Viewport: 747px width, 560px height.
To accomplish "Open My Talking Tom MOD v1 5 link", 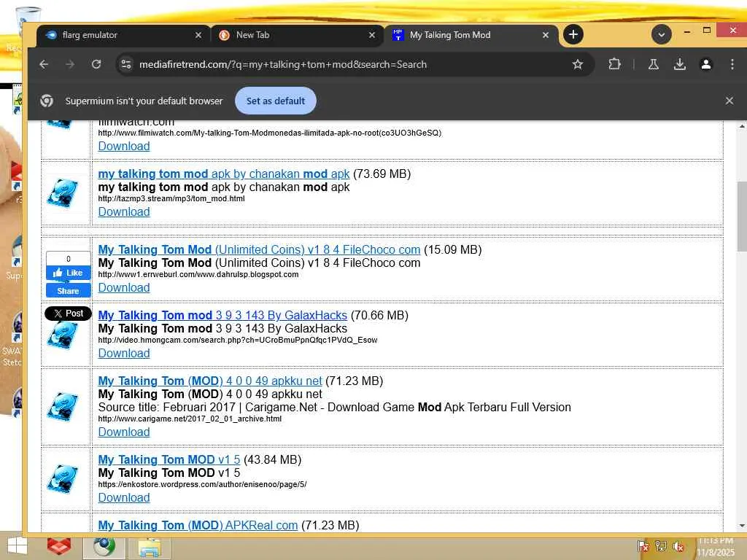I will click(169, 459).
